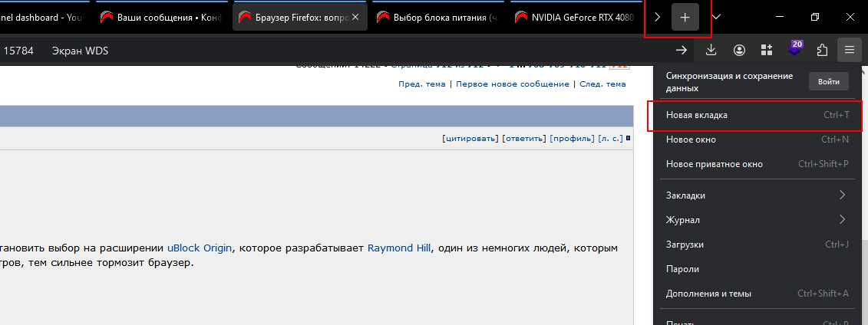Open the 15784 bookmark in the bookmarks bar

pos(19,51)
